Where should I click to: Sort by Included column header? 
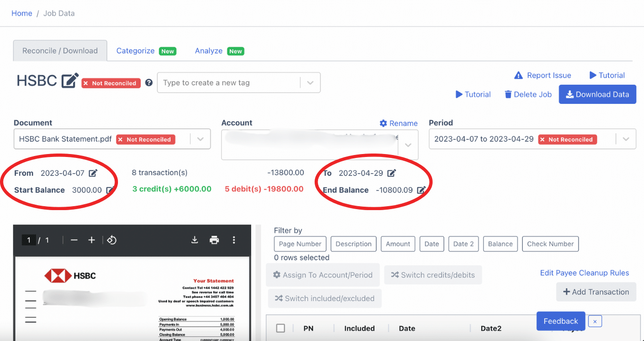pyautogui.click(x=359, y=328)
